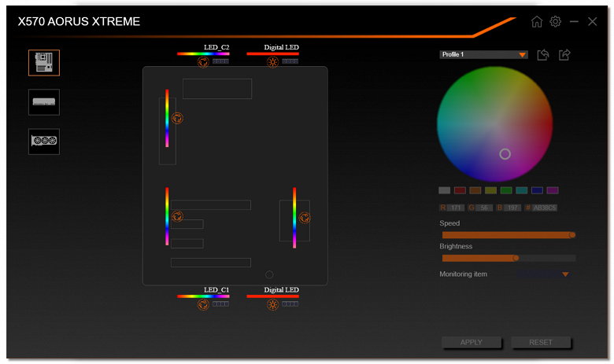Viewport: 614px width, 364px height.
Task: Click LED_C2 color cycle effect icon
Action: [x=203, y=62]
